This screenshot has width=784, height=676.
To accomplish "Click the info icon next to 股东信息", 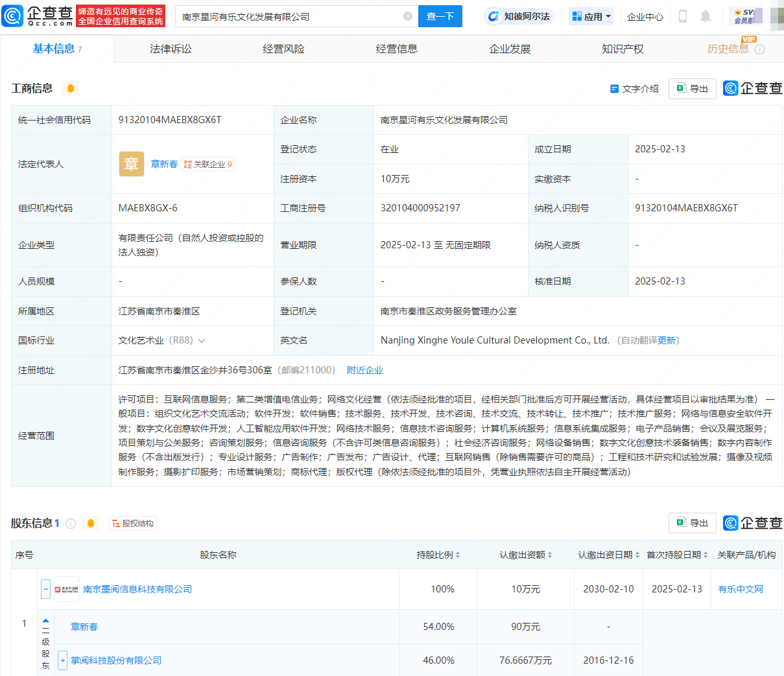I will [71, 524].
